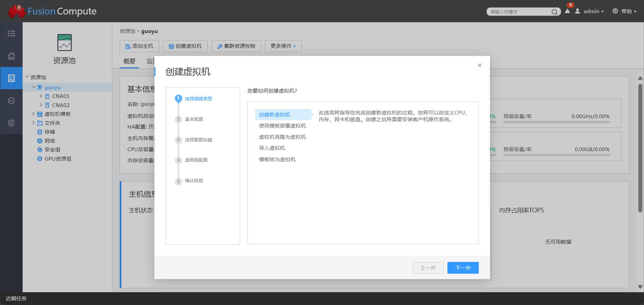The height and width of the screenshot is (305, 644).
Task: Open the 更多操作 dropdown
Action: pyautogui.click(x=283, y=46)
